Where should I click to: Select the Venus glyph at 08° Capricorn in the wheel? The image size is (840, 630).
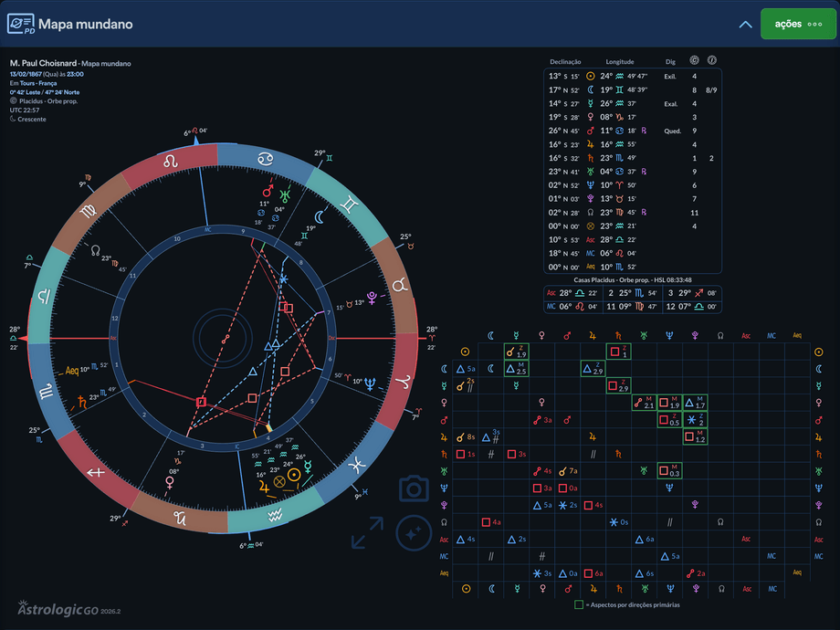pos(170,483)
